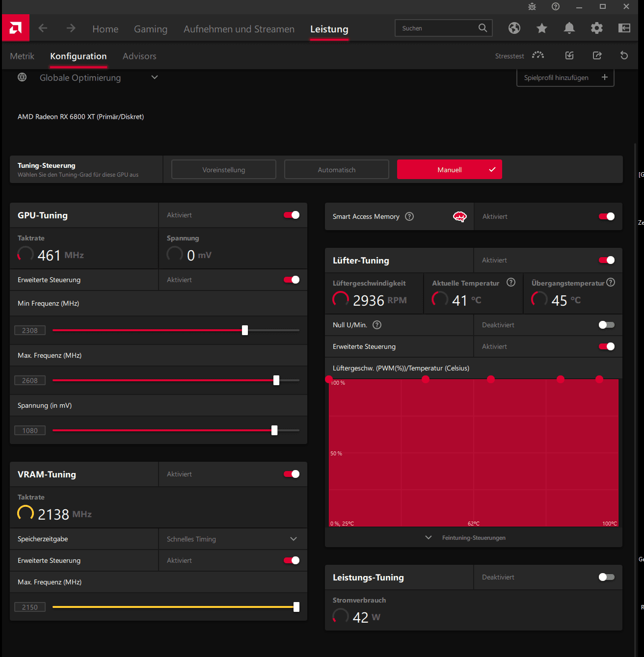Click the export profile icon
This screenshot has height=657, width=644.
pos(597,55)
